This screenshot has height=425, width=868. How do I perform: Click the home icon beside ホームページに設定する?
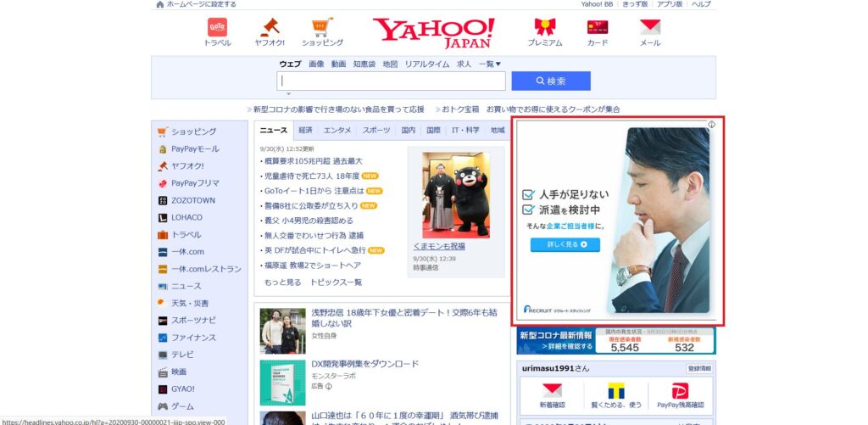160,4
